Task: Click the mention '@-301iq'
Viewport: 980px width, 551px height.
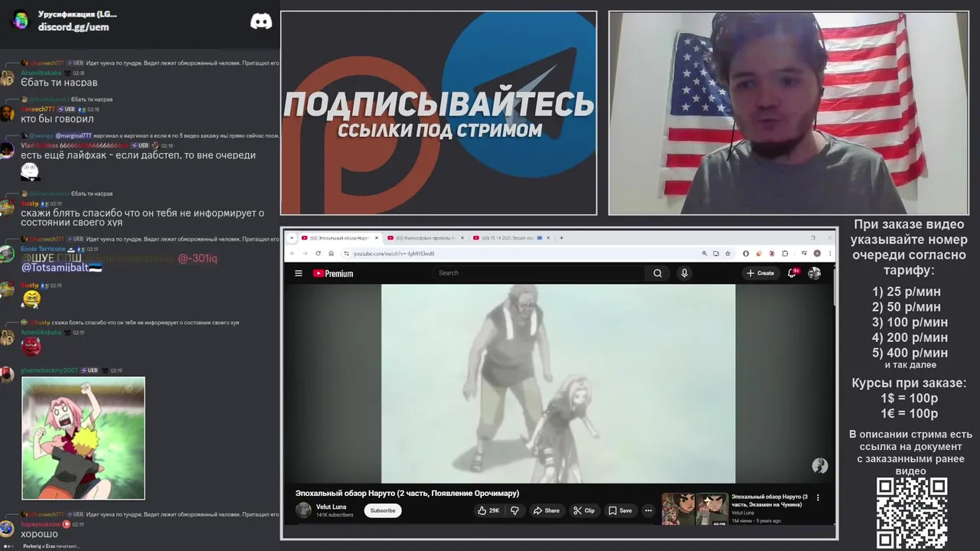Action: pos(198,259)
